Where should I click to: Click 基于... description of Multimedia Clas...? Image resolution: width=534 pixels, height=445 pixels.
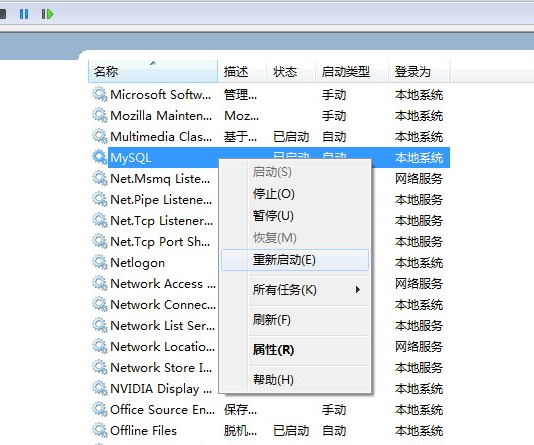(240, 137)
